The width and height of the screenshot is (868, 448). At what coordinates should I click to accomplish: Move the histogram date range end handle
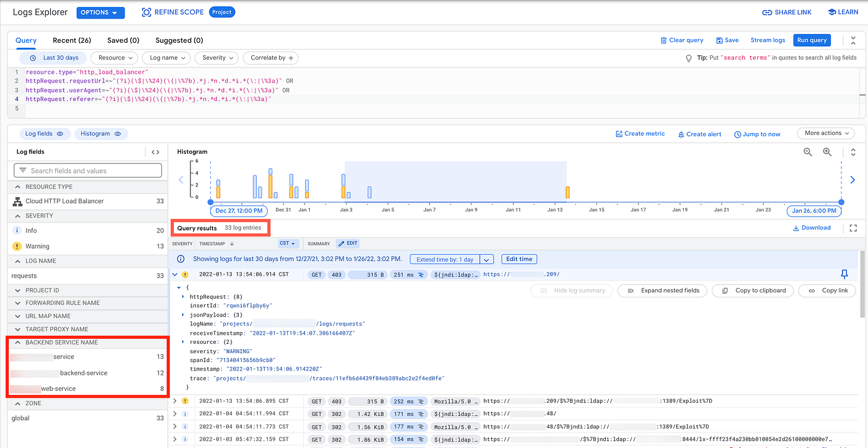click(x=841, y=201)
